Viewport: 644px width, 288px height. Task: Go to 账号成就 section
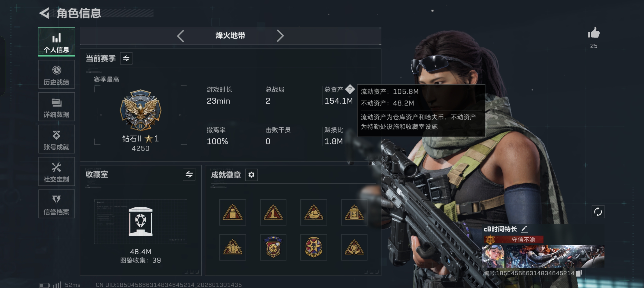[56, 139]
